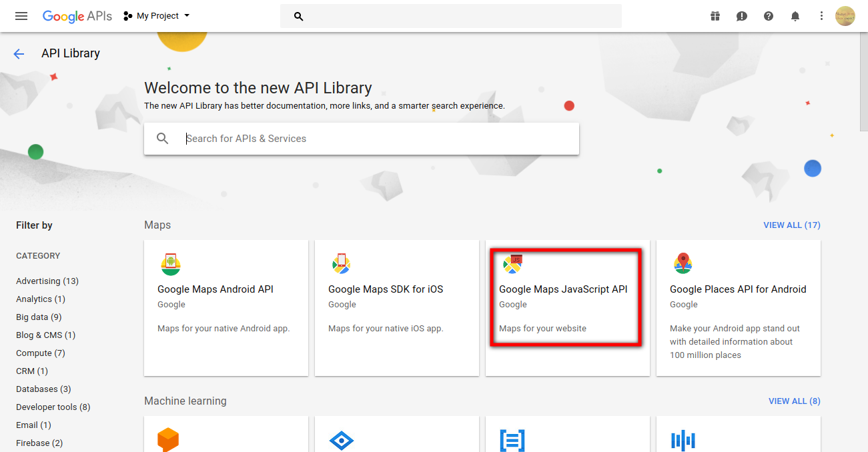Click the top search bar magnifier icon

click(x=299, y=16)
